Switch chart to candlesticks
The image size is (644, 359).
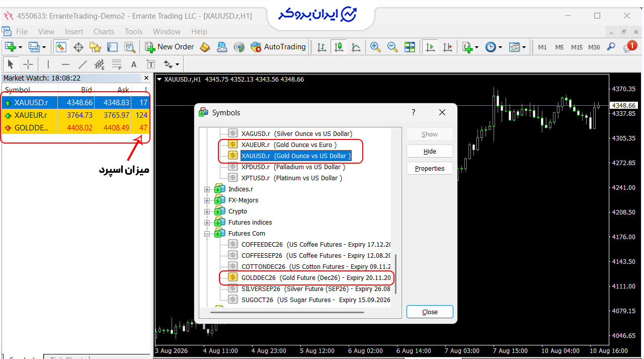coord(339,47)
